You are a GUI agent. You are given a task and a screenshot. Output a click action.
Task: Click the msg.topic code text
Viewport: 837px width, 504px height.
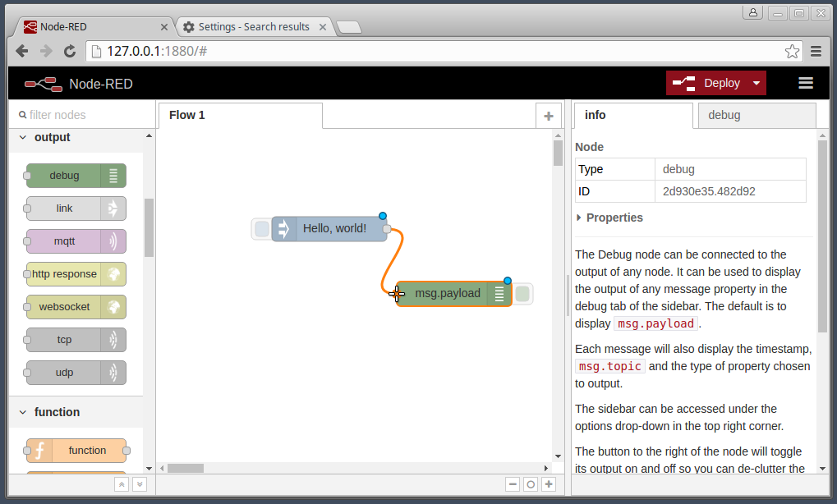click(610, 366)
